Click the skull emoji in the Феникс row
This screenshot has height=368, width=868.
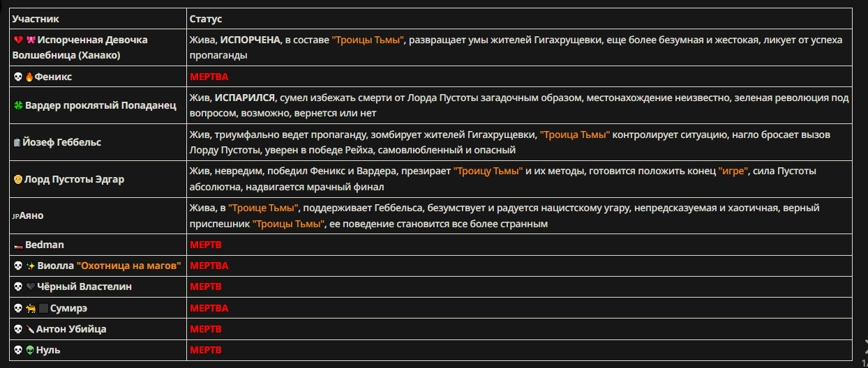[x=18, y=77]
